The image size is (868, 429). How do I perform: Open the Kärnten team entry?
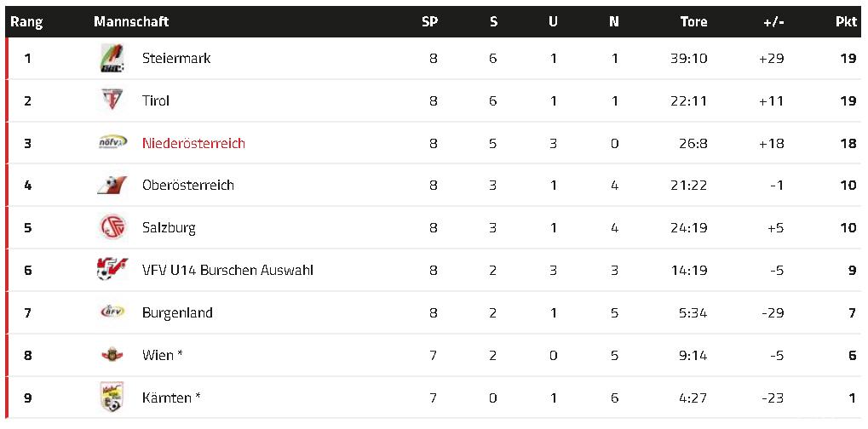[x=172, y=398]
